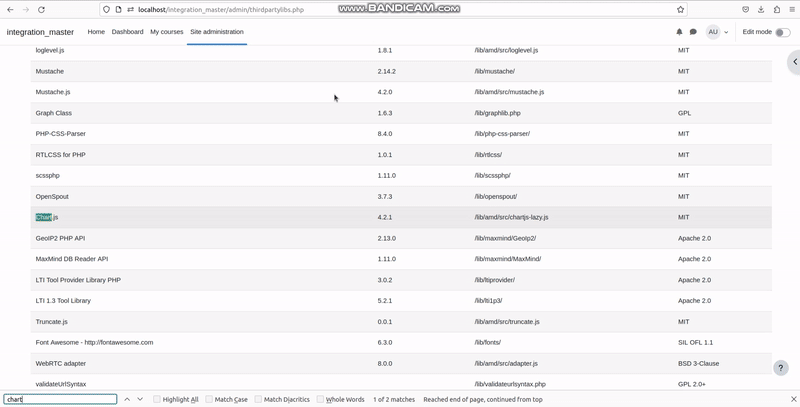Click the shield tracking protection icon
This screenshot has height=407, width=800.
pos(106,10)
